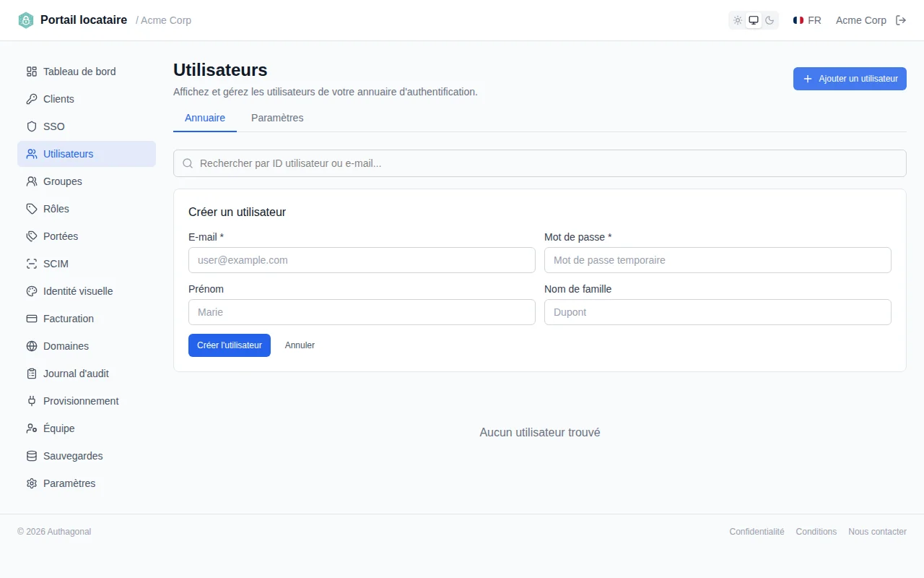
Task: Click the Créer l'utilisateur button
Action: pyautogui.click(x=230, y=345)
